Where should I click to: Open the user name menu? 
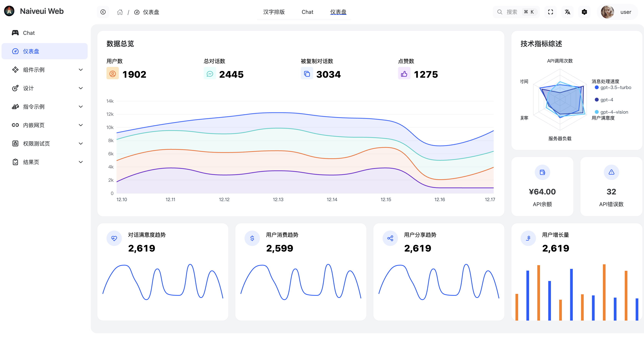(x=626, y=12)
